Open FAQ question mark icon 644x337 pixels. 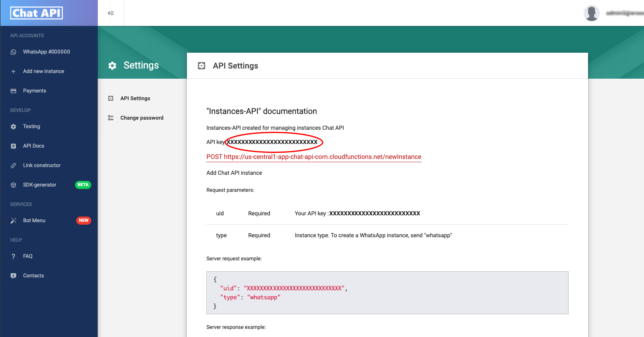(13, 256)
